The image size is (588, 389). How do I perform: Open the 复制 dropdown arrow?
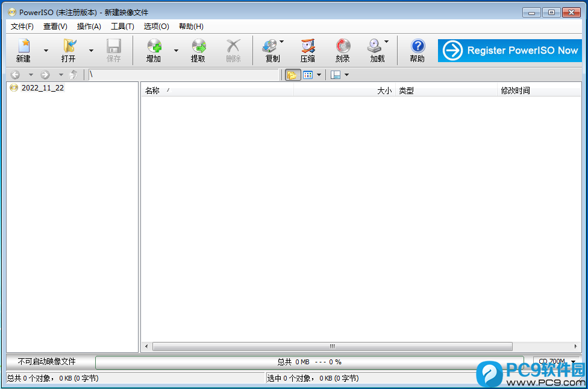click(x=281, y=42)
